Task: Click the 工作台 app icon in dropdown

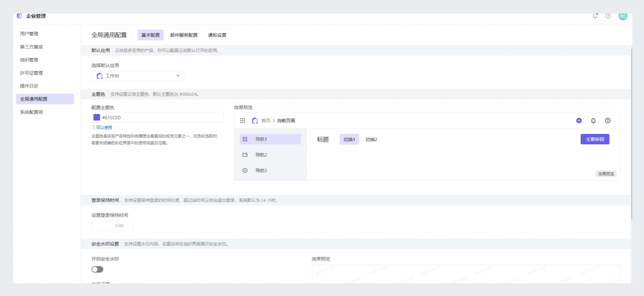Action: point(99,76)
